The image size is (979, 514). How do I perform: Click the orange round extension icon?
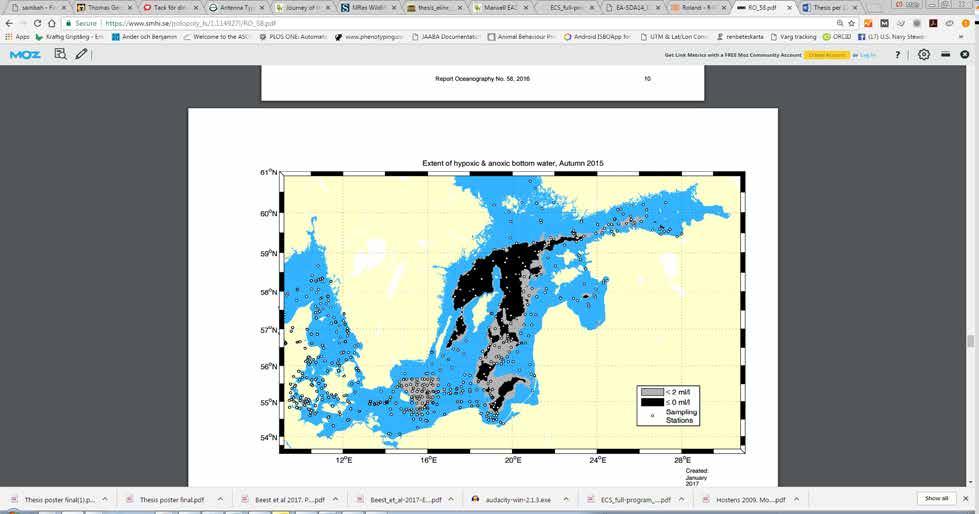click(965, 23)
